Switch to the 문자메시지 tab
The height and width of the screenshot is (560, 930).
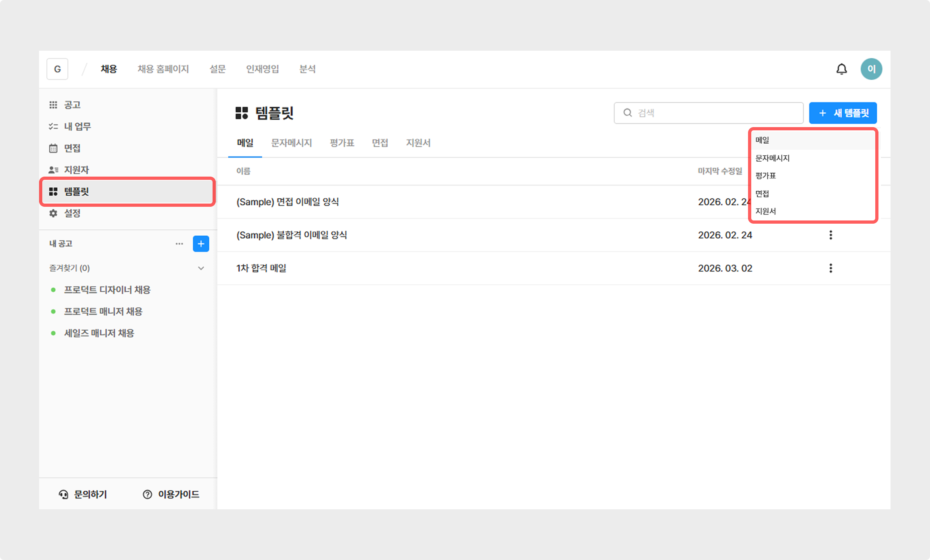point(291,143)
